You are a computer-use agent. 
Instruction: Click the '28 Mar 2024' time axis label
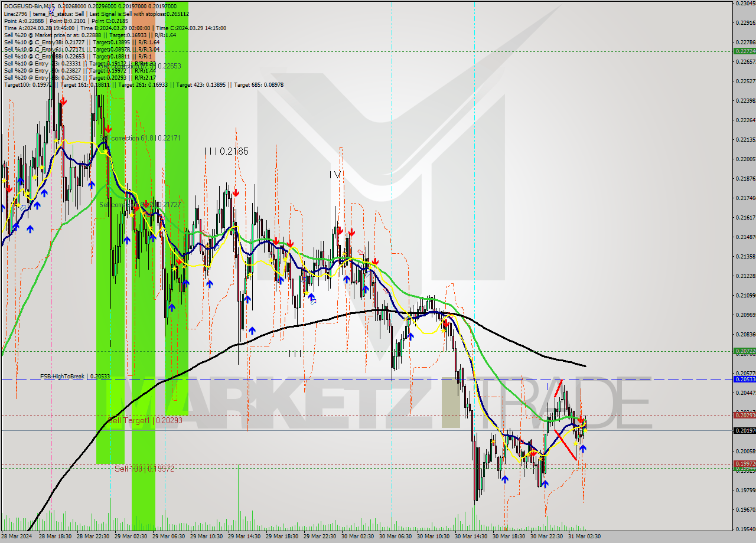pyautogui.click(x=18, y=537)
